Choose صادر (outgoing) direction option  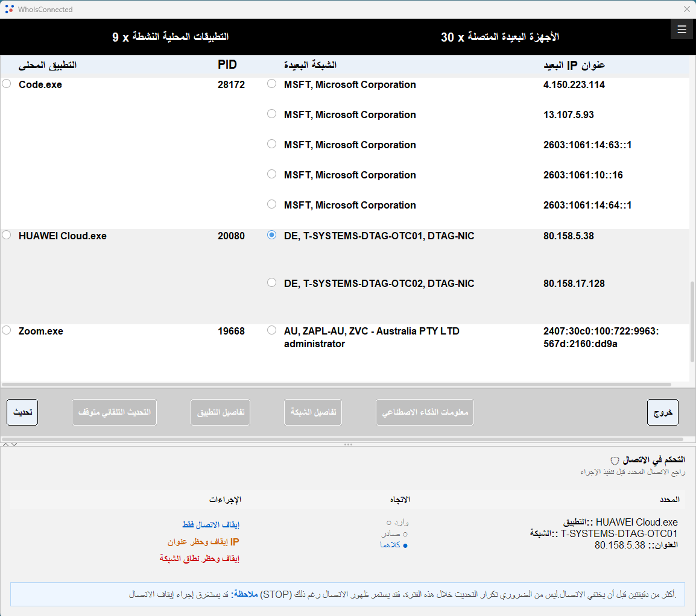click(x=394, y=534)
